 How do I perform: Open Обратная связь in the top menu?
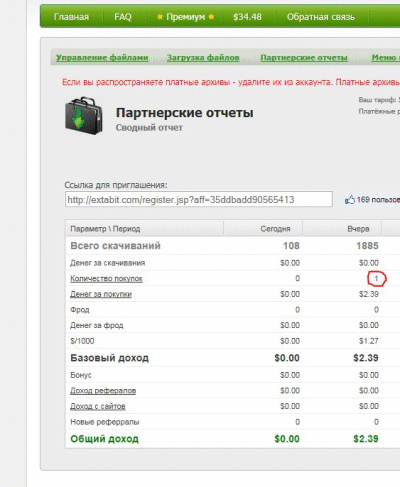(321, 17)
